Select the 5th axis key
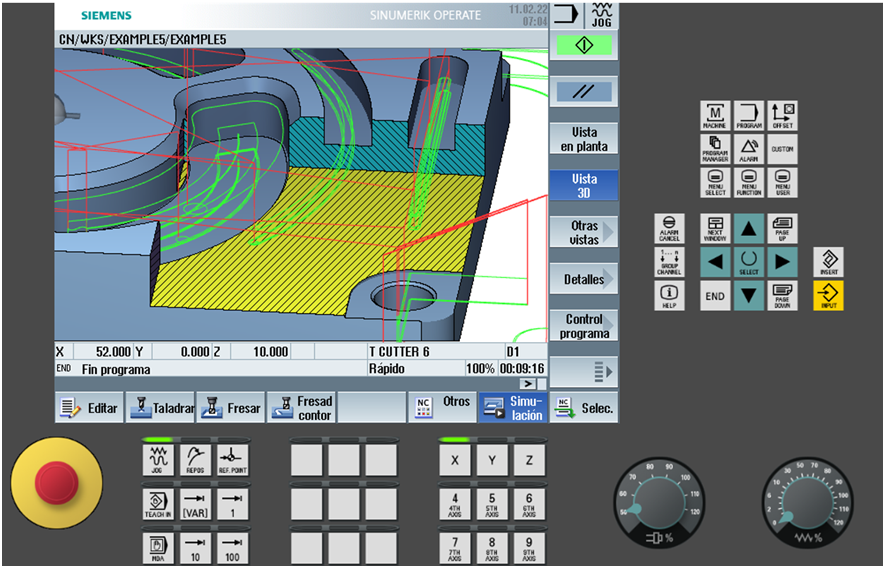Viewport: 885px width, 568px height. pyautogui.click(x=492, y=504)
